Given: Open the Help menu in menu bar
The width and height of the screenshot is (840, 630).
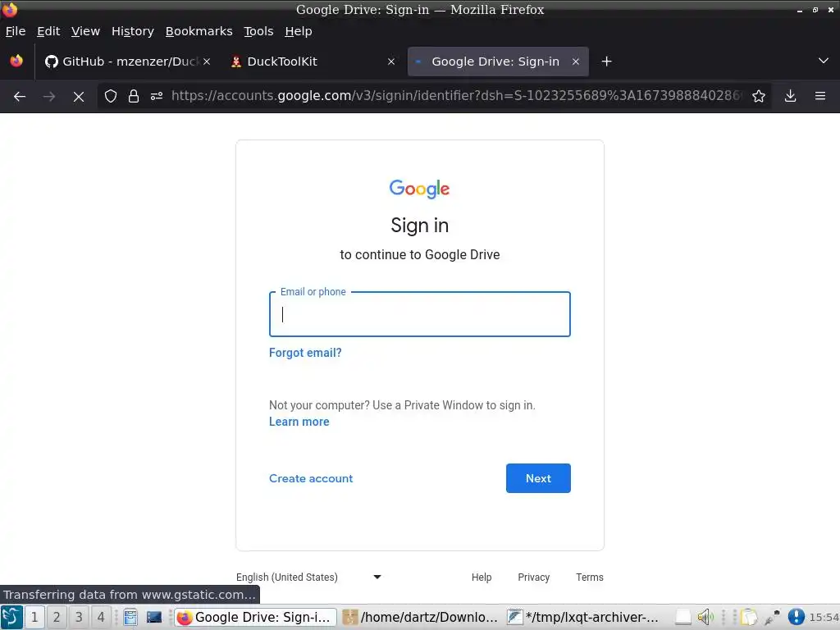Looking at the screenshot, I should click(x=299, y=31).
